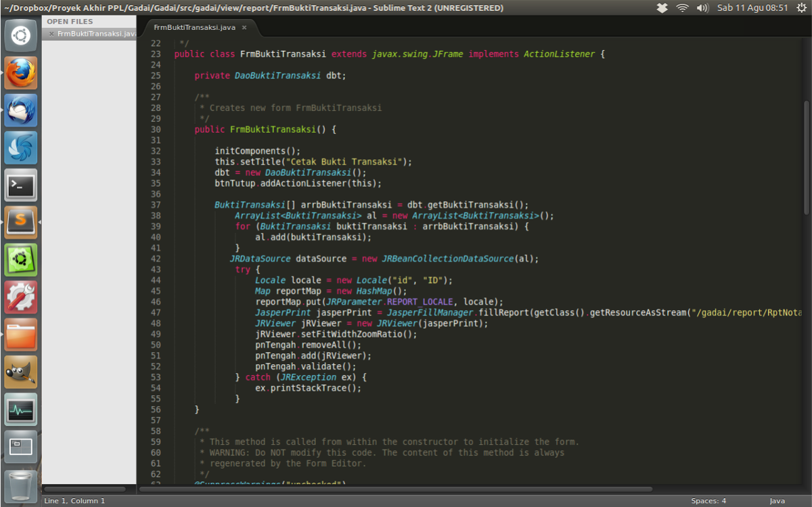Viewport: 812px width, 507px height.
Task: Open the Java syntax selector in status bar
Action: point(777,501)
